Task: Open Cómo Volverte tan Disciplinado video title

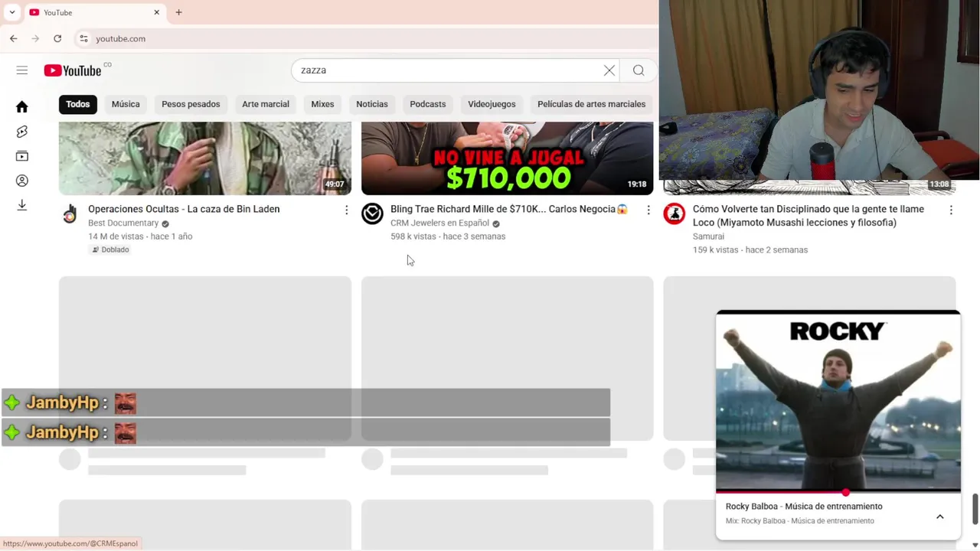Action: pyautogui.click(x=808, y=216)
